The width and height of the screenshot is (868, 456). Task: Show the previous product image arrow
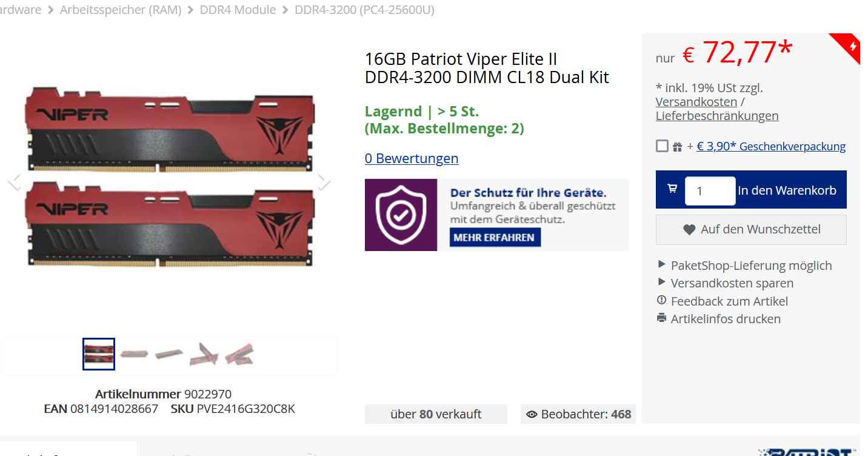(x=14, y=180)
